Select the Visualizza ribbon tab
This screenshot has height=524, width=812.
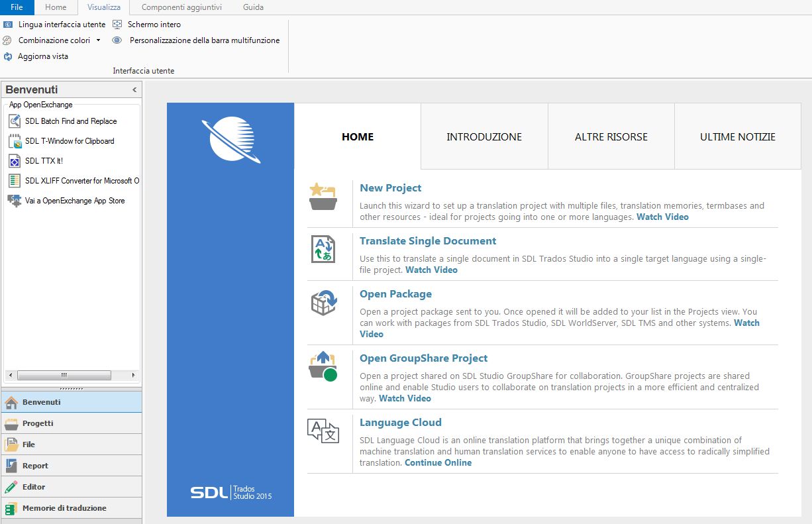(104, 7)
